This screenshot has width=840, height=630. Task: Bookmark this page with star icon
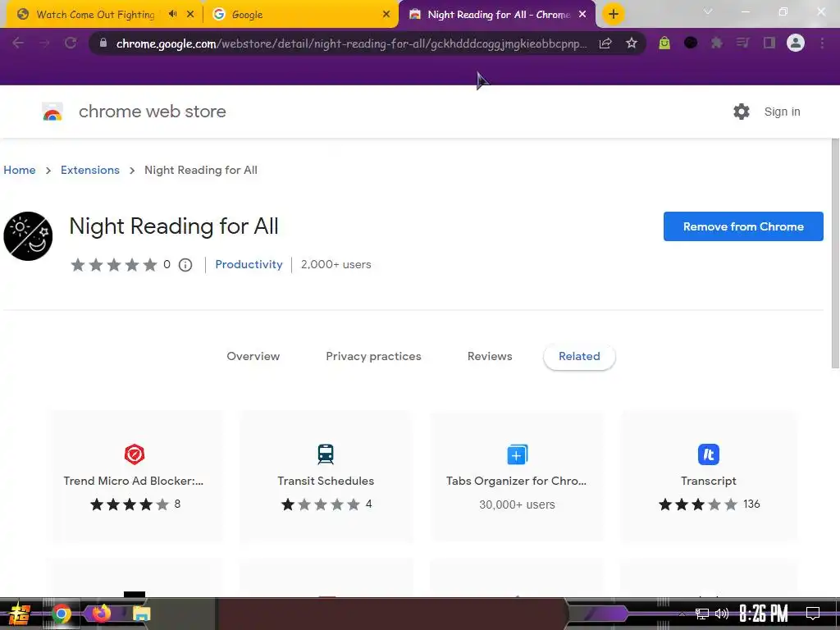pos(632,43)
